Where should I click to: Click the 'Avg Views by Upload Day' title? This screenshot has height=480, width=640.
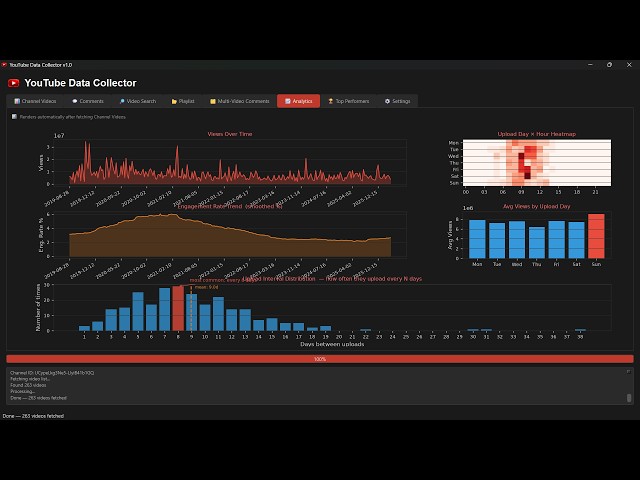pyautogui.click(x=536, y=207)
